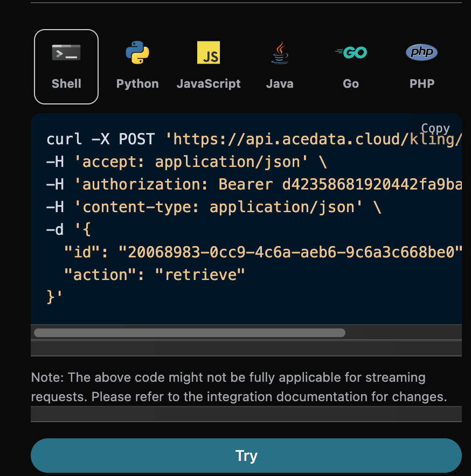
Task: Click the id value 20068983-0cc9 string
Action: click(x=290, y=252)
